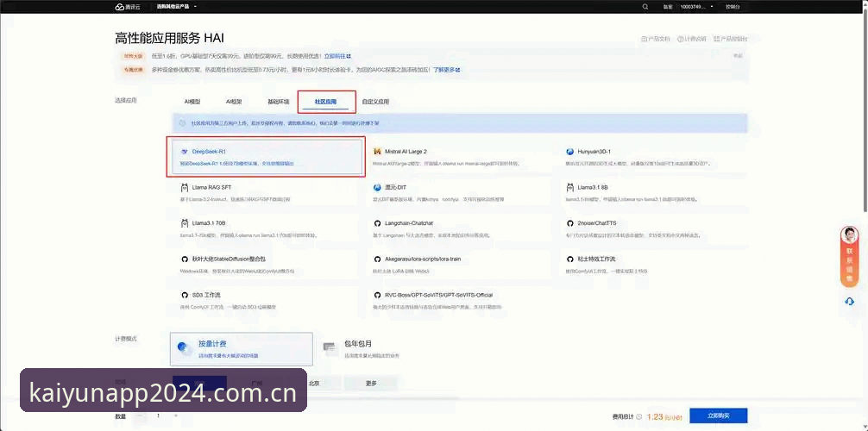Switch to the 自定义应用 tab
This screenshot has height=431, width=868.
375,102
